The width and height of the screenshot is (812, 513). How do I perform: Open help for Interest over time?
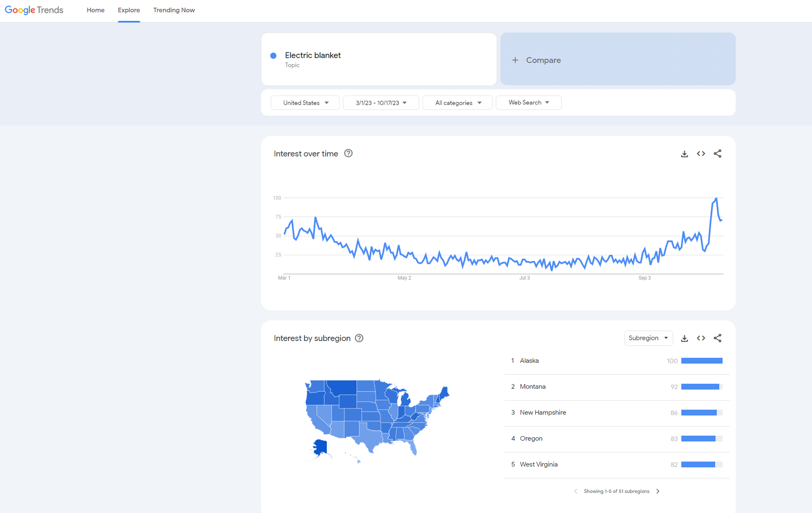(348, 153)
